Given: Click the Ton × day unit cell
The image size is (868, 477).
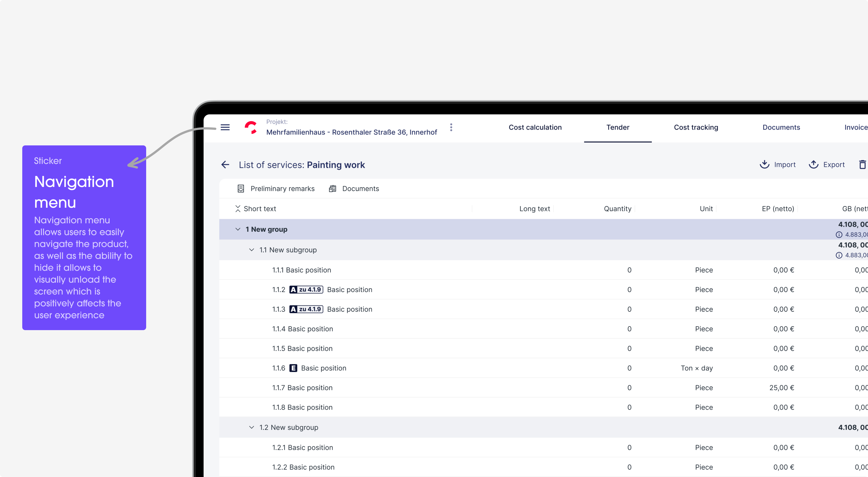Looking at the screenshot, I should (x=697, y=368).
